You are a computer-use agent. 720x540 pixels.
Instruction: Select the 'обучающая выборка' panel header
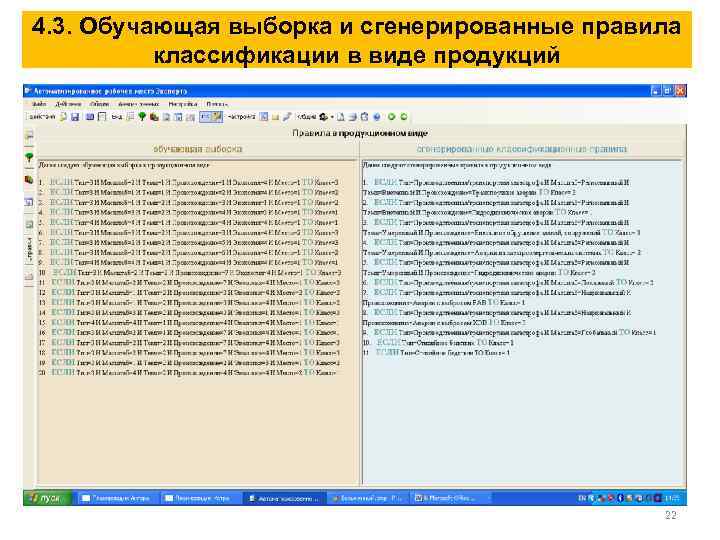point(197,149)
